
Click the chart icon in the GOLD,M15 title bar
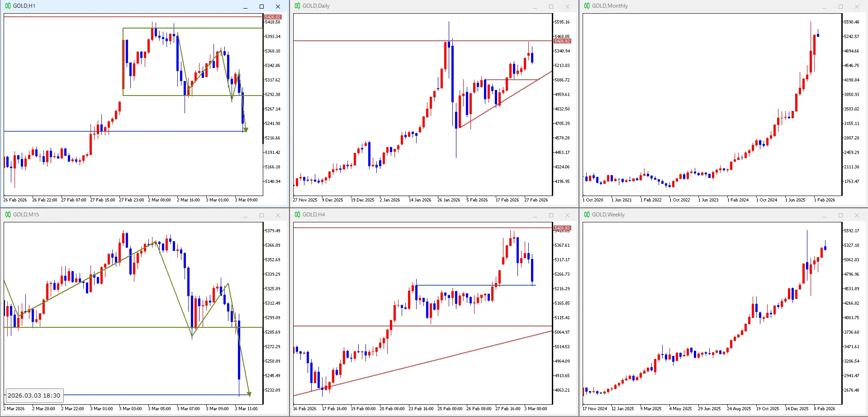pos(8,215)
